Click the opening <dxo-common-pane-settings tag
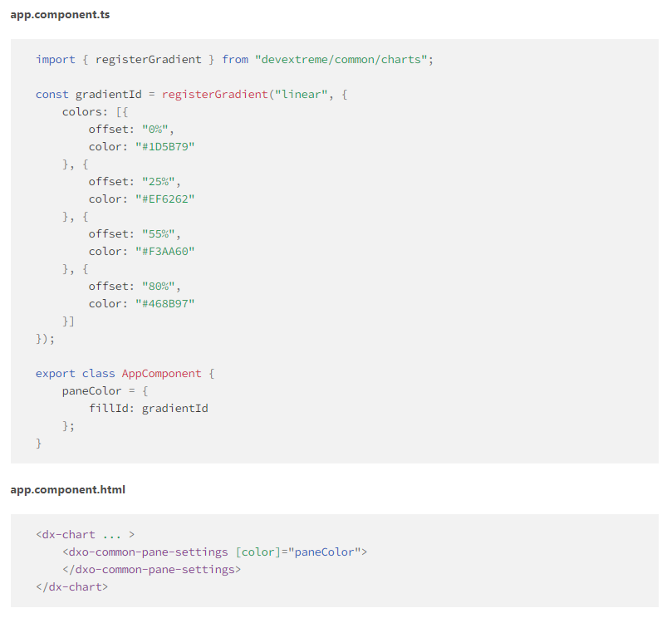672x618 pixels. point(145,552)
